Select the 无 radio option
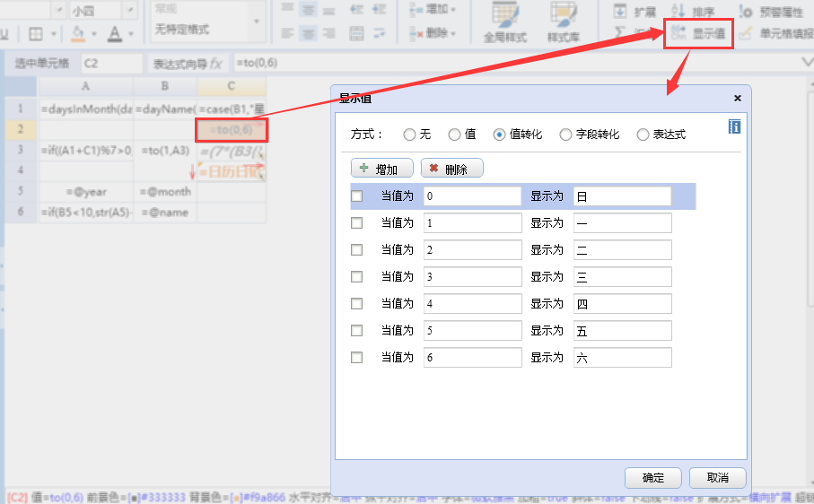814x504 pixels. (410, 135)
